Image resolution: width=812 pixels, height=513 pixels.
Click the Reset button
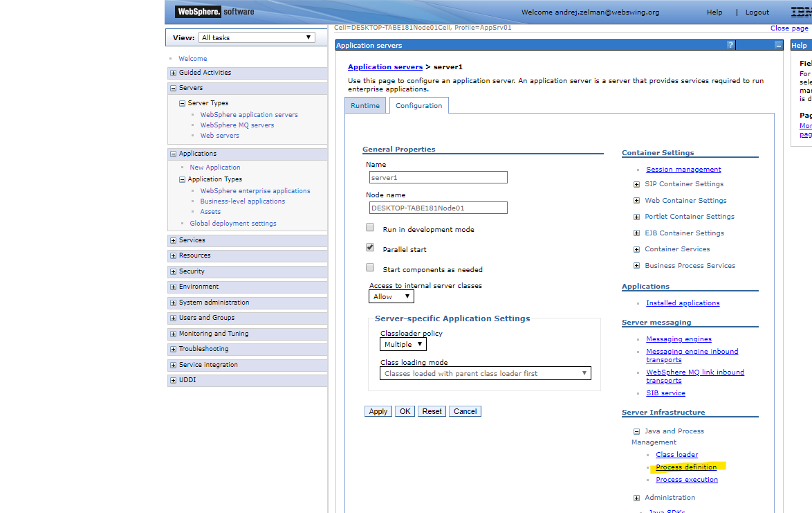[x=432, y=411]
